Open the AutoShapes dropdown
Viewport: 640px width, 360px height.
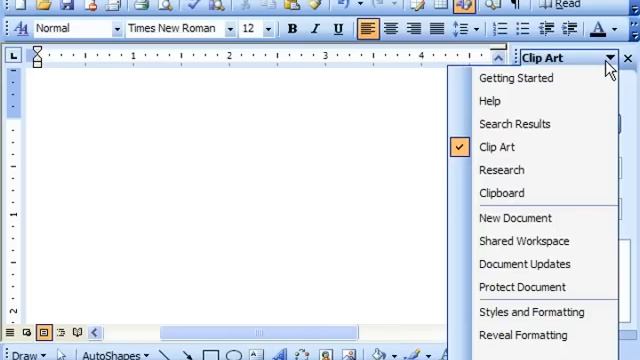(x=116, y=355)
